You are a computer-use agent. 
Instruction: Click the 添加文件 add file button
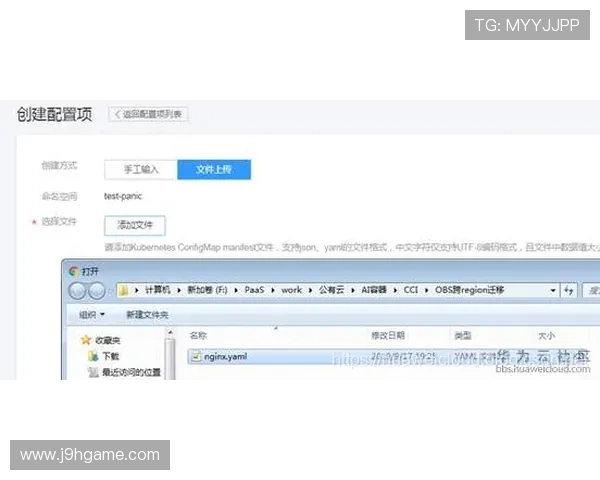click(x=135, y=225)
